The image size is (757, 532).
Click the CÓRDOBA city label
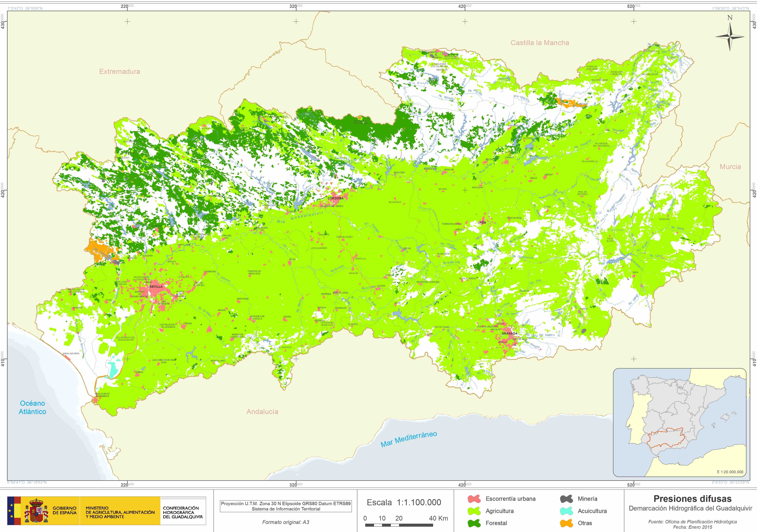pyautogui.click(x=335, y=198)
